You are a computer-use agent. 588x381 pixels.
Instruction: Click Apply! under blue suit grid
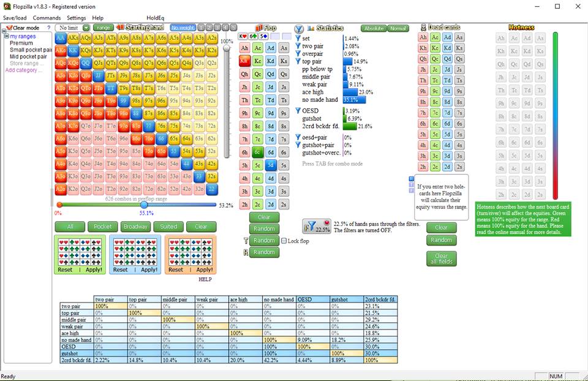coord(149,270)
